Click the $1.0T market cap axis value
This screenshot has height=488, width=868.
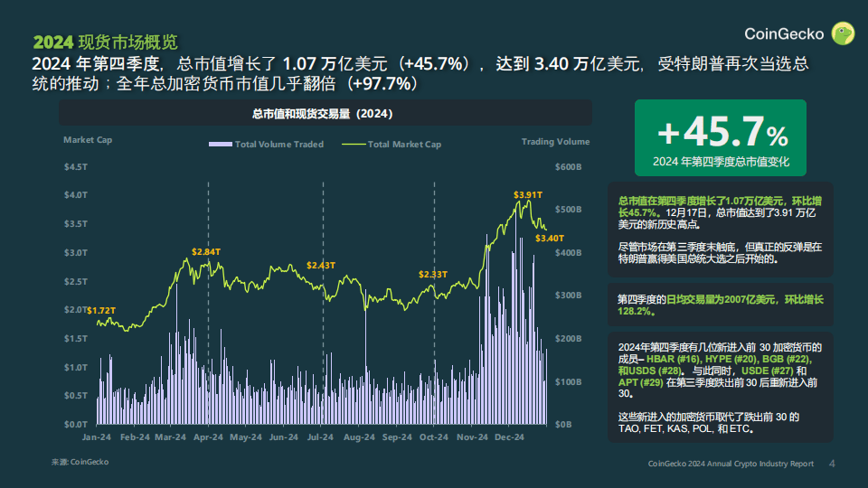76,367
